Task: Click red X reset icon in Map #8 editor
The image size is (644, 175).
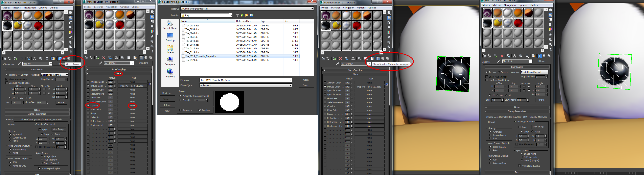Action: (22, 58)
